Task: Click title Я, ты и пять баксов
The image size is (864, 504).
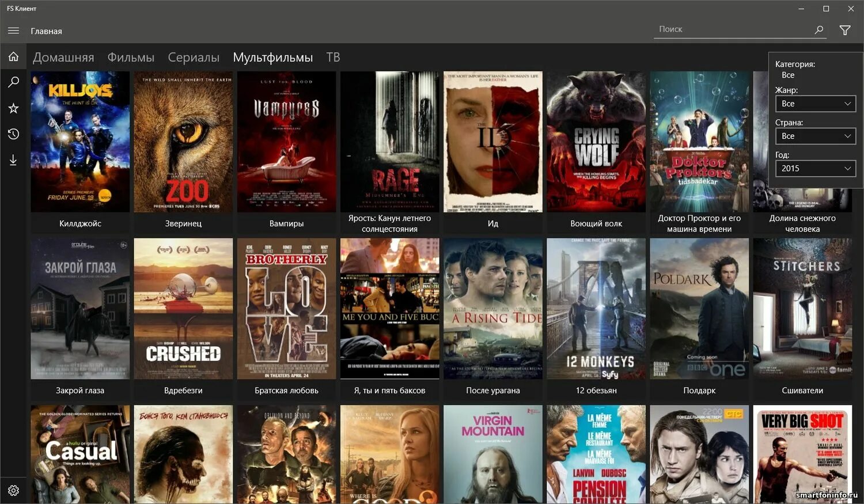Action: (x=389, y=391)
